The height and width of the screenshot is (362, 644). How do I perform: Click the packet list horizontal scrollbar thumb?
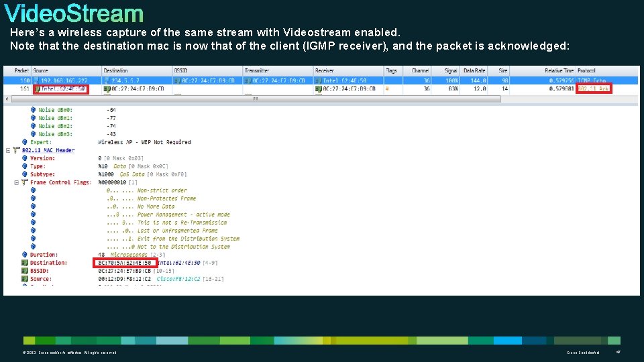pos(256,99)
